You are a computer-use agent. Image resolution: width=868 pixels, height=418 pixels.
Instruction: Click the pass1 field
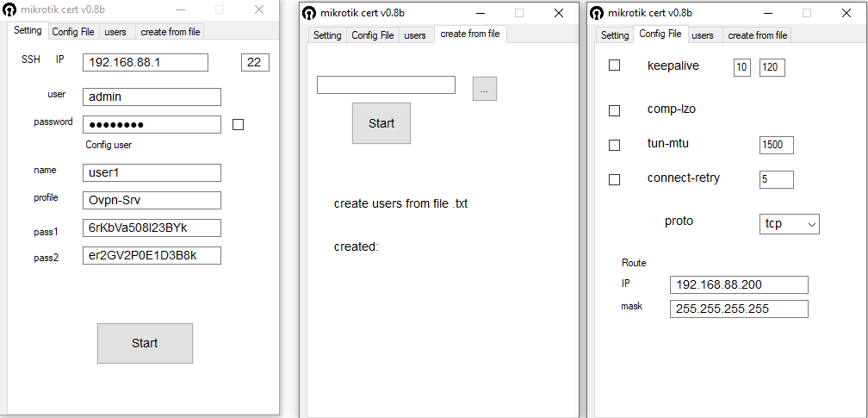[152, 228]
